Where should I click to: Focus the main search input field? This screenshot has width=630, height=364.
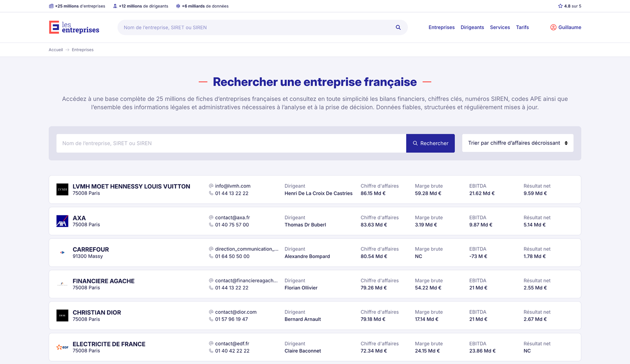point(231,143)
